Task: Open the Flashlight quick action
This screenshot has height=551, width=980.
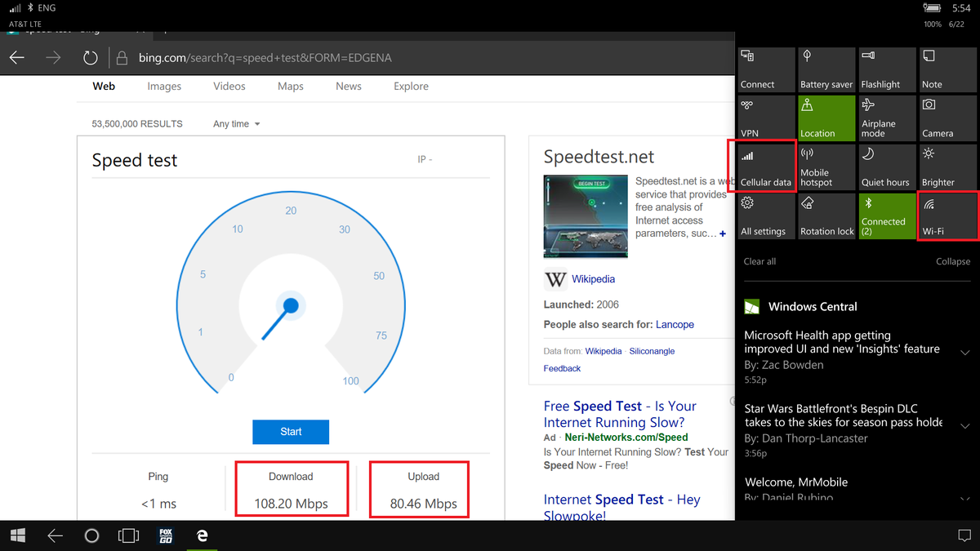Action: pos(887,69)
